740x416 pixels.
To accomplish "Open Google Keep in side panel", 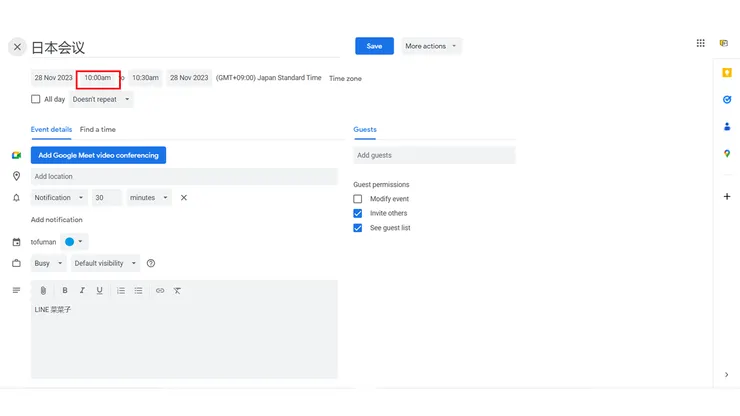I will [727, 72].
